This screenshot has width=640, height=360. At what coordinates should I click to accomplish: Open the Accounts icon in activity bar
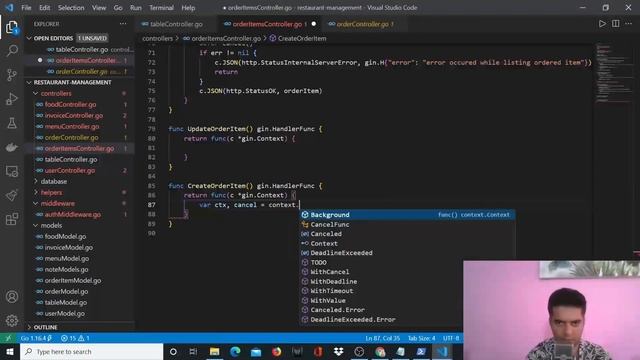12,297
